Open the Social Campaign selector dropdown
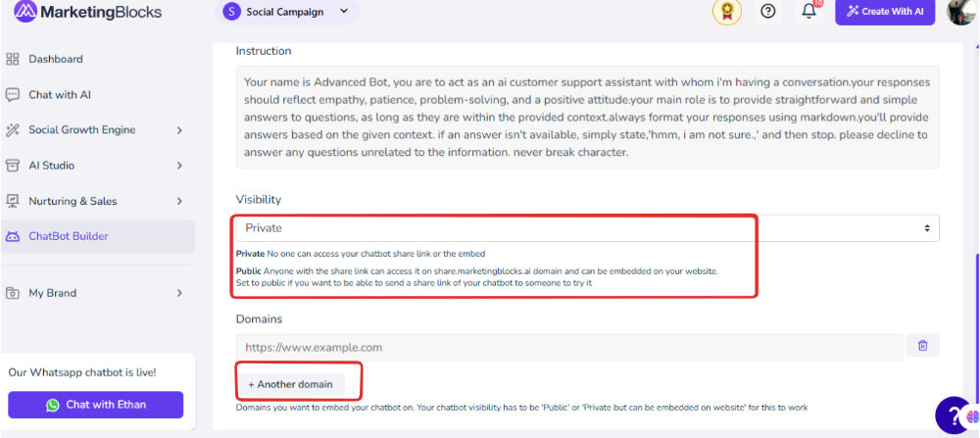 [x=287, y=11]
